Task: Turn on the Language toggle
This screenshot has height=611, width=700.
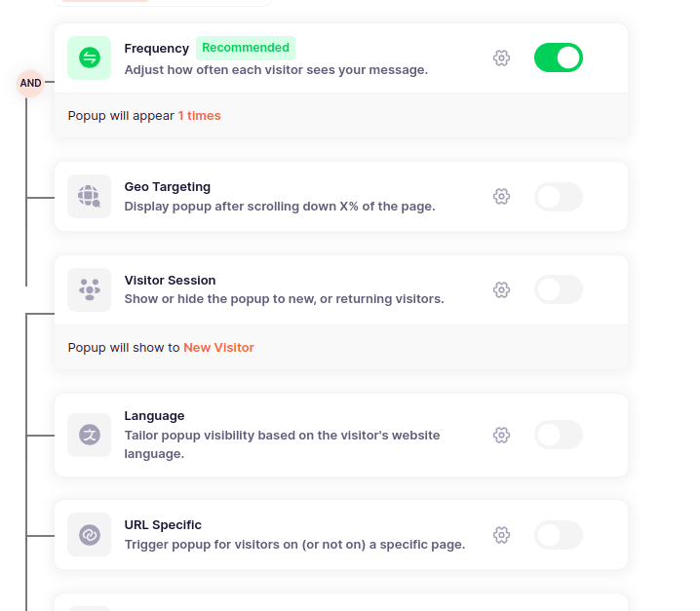Action: pyautogui.click(x=559, y=435)
